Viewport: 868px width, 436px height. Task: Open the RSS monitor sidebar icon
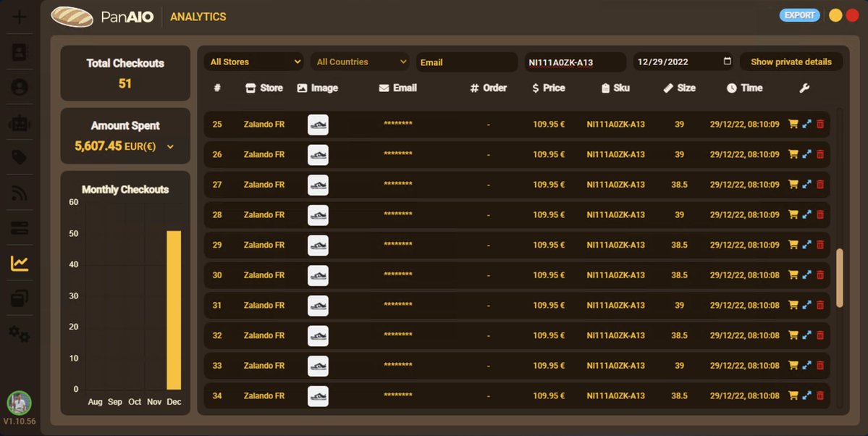(x=20, y=193)
